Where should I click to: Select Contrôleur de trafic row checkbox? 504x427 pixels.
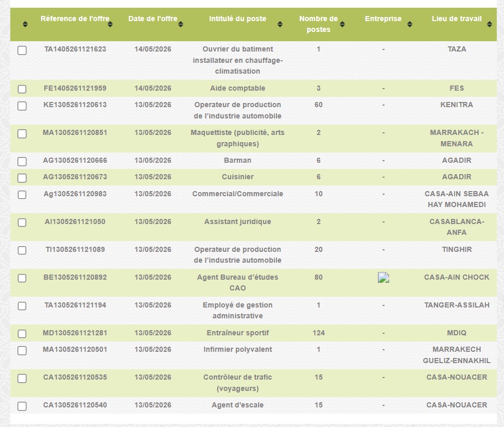coord(22,379)
